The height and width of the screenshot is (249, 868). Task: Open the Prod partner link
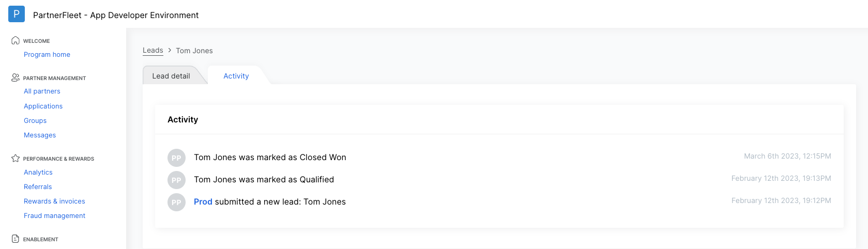pos(203,201)
